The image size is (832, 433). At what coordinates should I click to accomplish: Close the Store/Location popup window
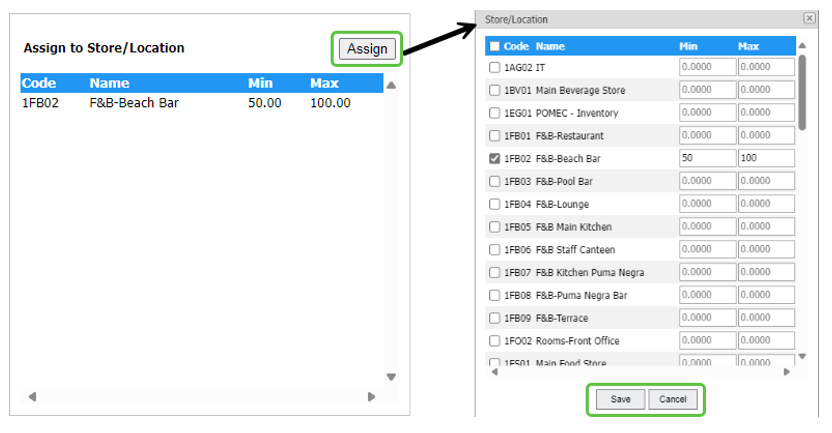808,19
